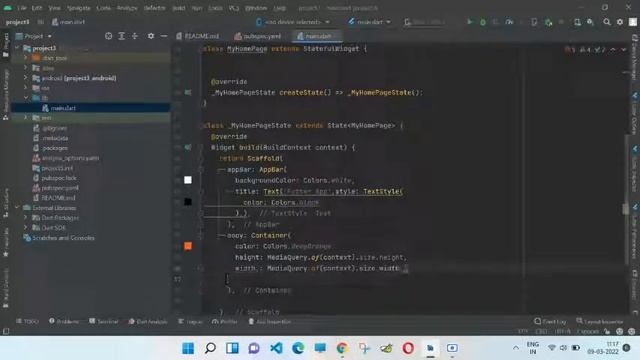Viewport: 640px width, 360px height.
Task: Click the Debug green bug icon
Action: point(482,22)
